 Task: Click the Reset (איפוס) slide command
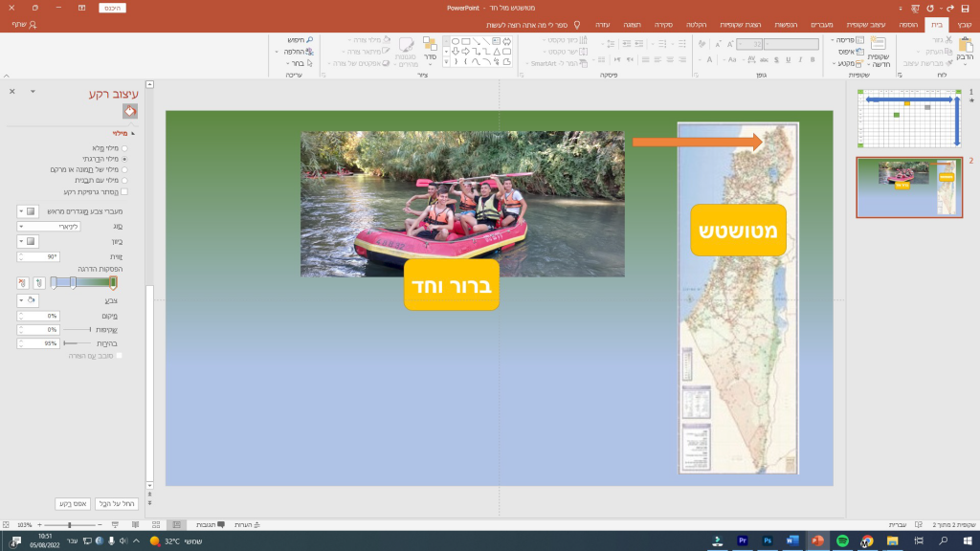851,52
